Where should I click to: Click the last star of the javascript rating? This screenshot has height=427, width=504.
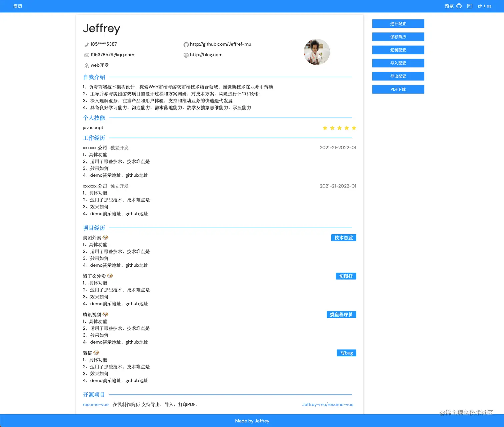pos(354,128)
